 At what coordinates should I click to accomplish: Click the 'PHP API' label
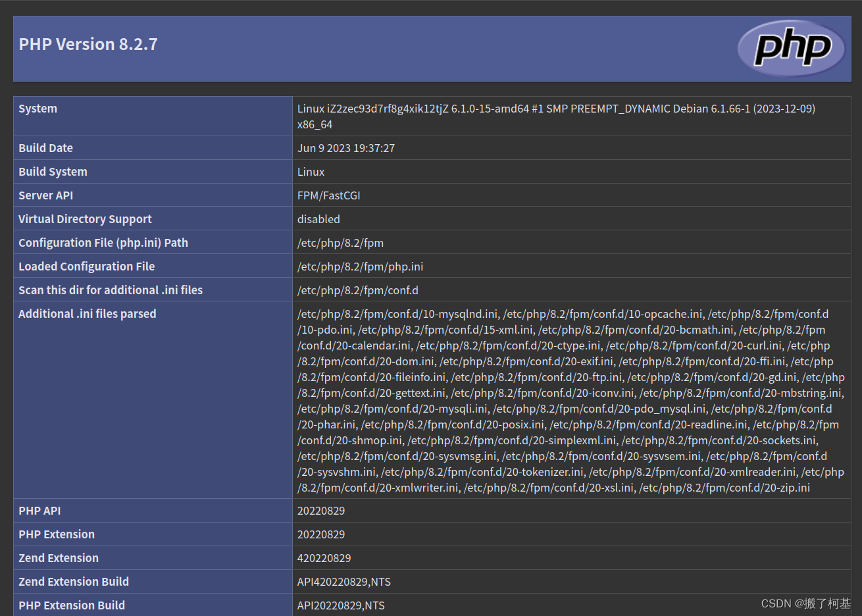[39, 511]
